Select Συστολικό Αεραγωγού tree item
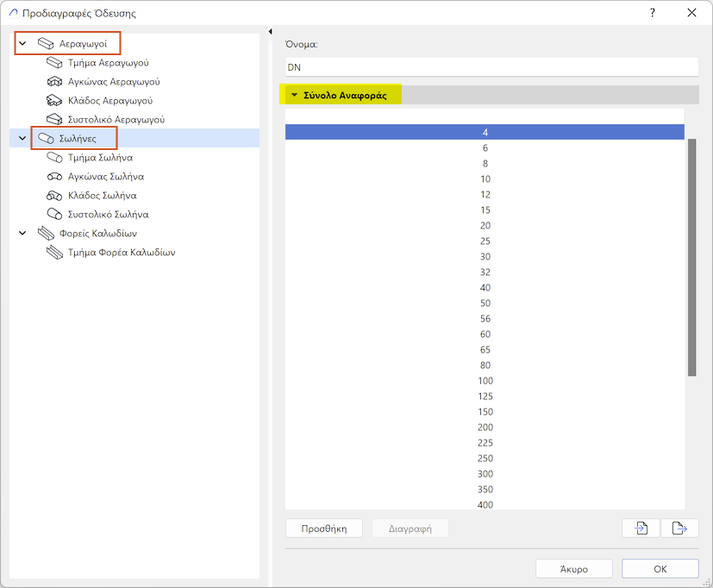Image resolution: width=713 pixels, height=588 pixels. tap(116, 120)
